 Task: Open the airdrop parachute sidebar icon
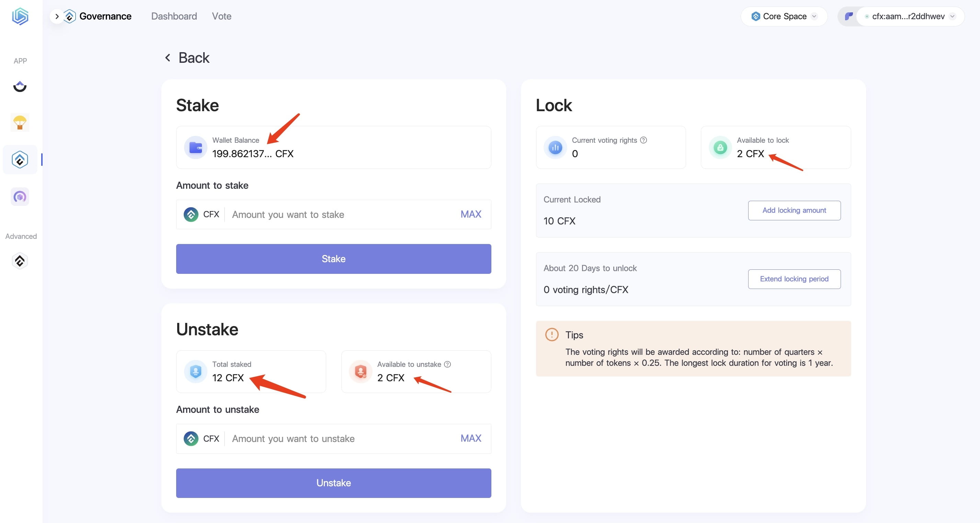tap(20, 123)
